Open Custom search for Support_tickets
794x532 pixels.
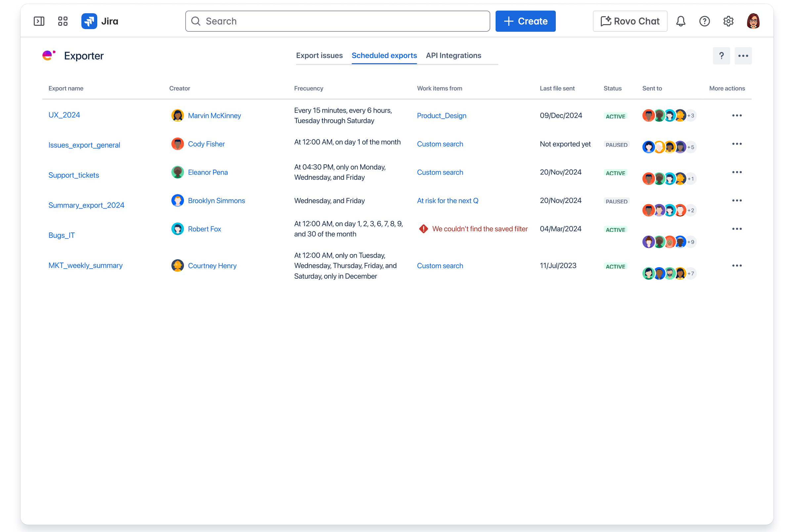point(440,172)
